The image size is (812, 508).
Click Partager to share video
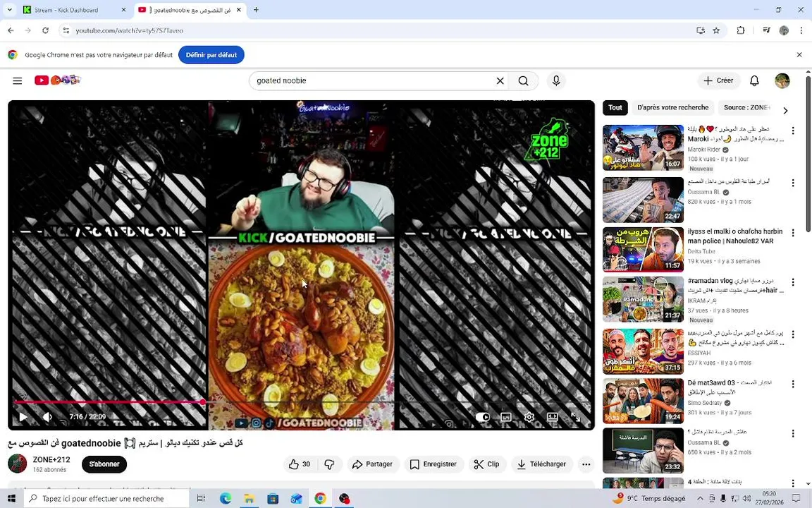(x=372, y=464)
